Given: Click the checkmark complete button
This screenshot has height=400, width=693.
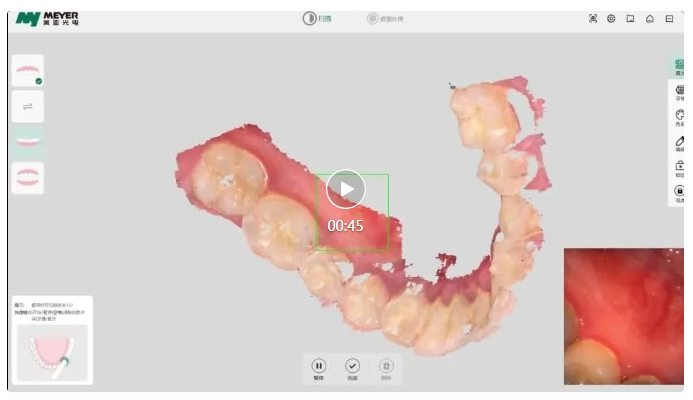Looking at the screenshot, I should 352,367.
